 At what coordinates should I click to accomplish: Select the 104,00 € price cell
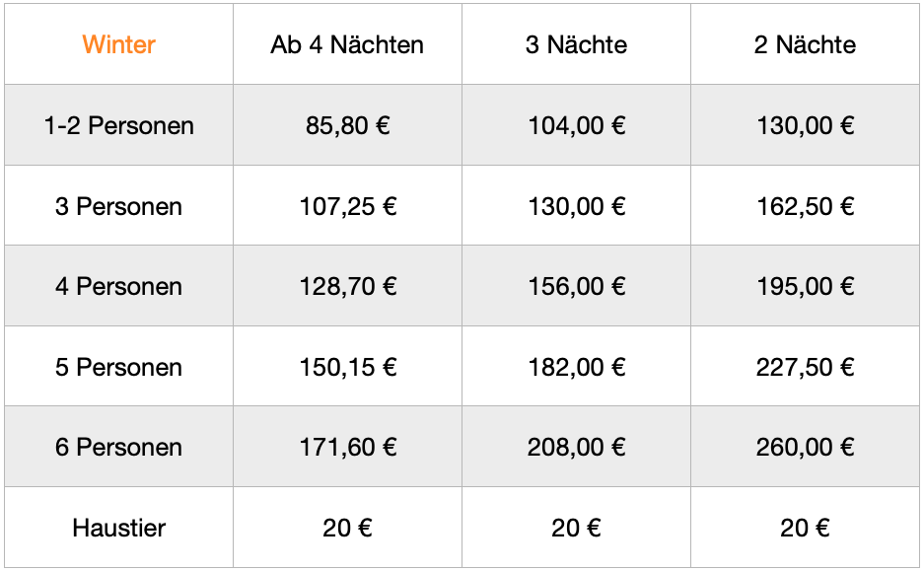coord(576,125)
